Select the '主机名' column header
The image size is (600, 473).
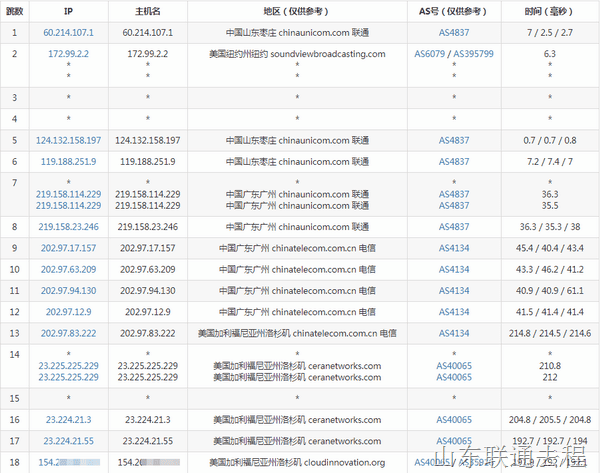(148, 11)
